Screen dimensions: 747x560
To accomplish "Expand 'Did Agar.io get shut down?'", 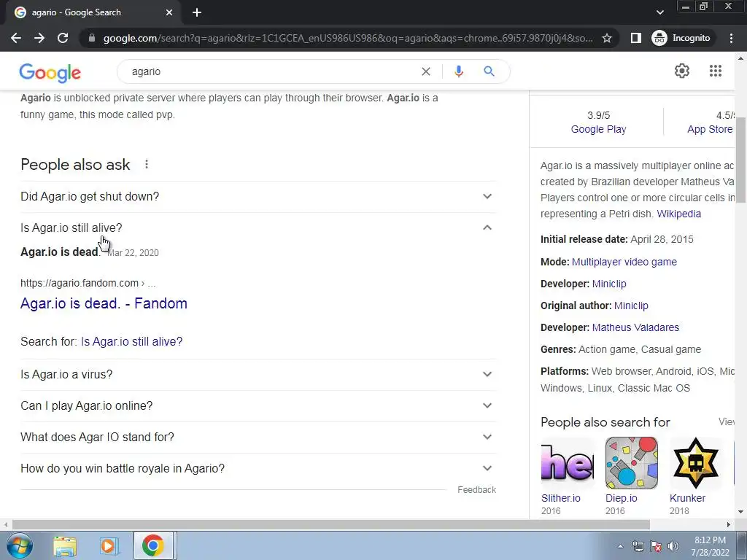I will point(258,196).
